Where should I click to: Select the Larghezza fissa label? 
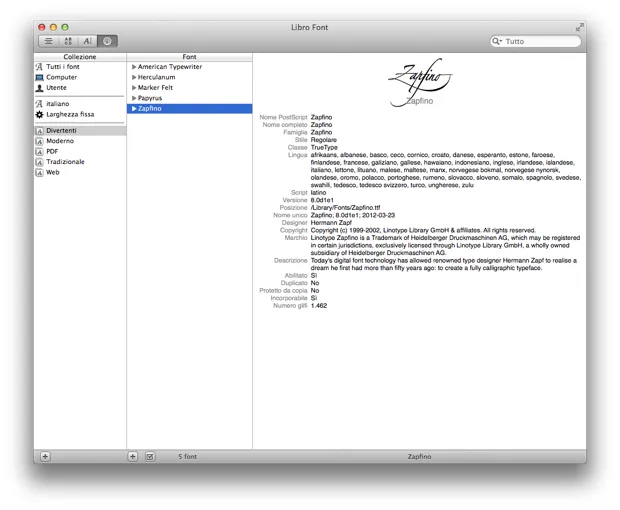click(70, 114)
